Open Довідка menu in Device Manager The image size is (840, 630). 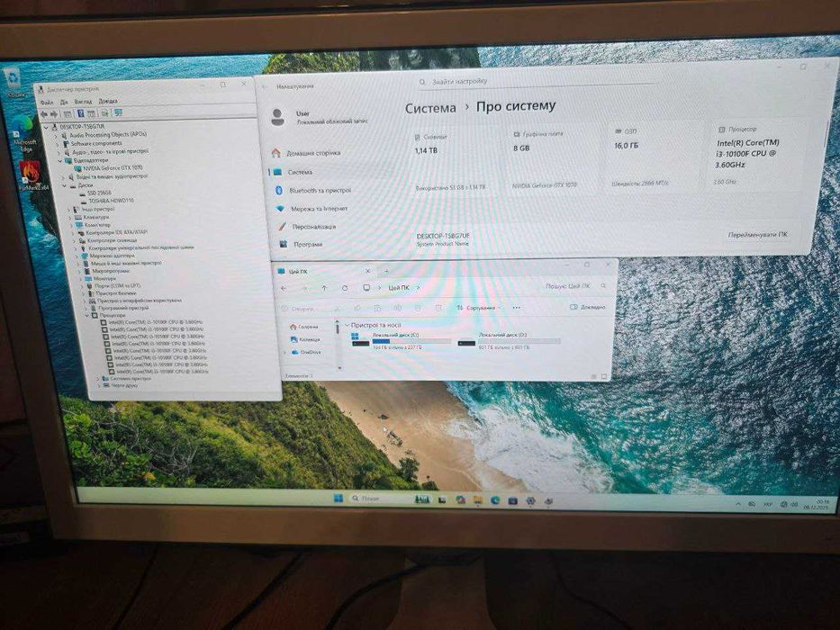click(x=108, y=101)
